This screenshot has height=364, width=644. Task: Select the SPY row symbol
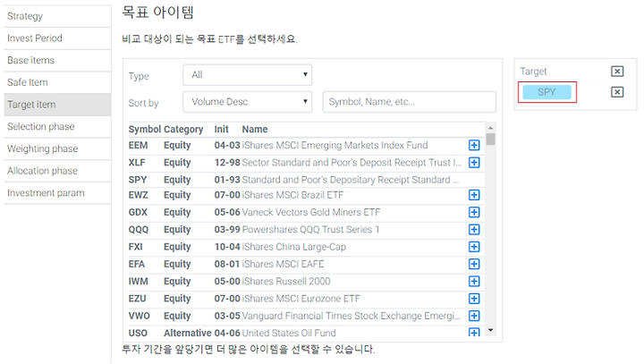138,180
